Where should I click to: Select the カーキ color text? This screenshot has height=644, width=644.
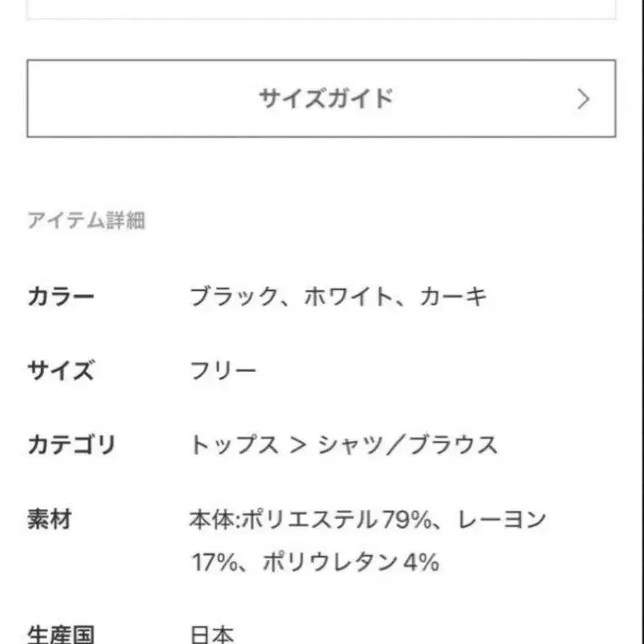(454, 297)
